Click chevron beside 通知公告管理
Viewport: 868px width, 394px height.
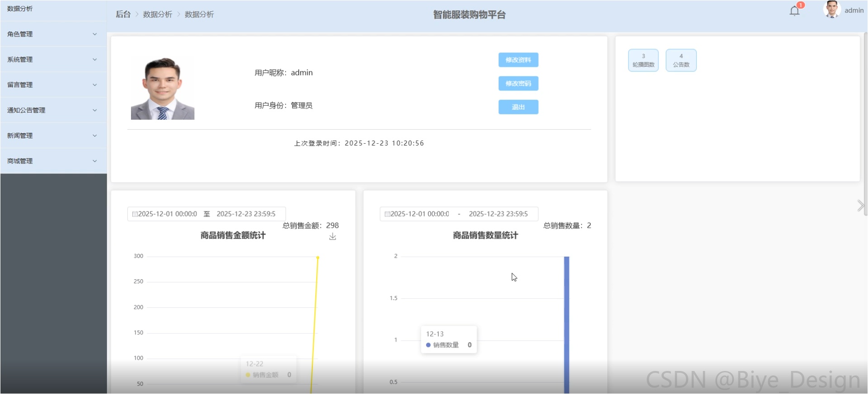(94, 110)
